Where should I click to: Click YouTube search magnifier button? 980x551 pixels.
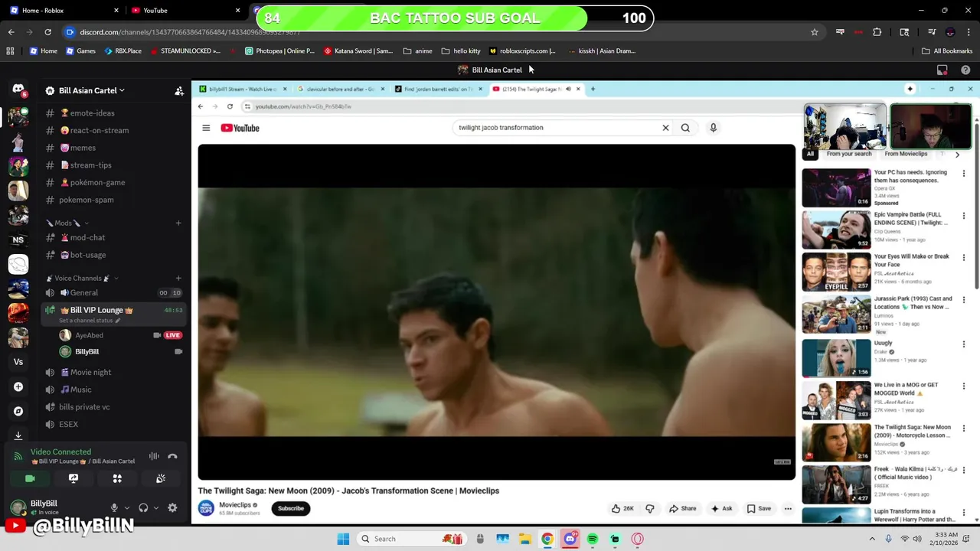click(685, 128)
